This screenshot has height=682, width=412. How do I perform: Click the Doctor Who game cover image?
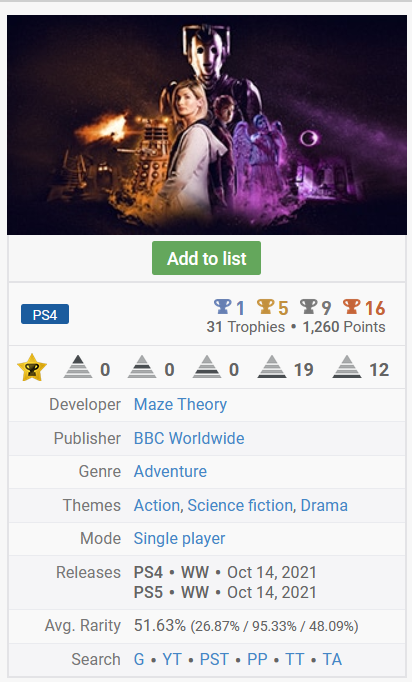(207, 125)
